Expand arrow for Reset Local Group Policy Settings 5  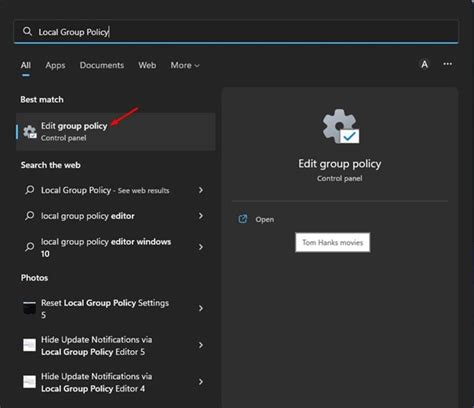(x=201, y=308)
